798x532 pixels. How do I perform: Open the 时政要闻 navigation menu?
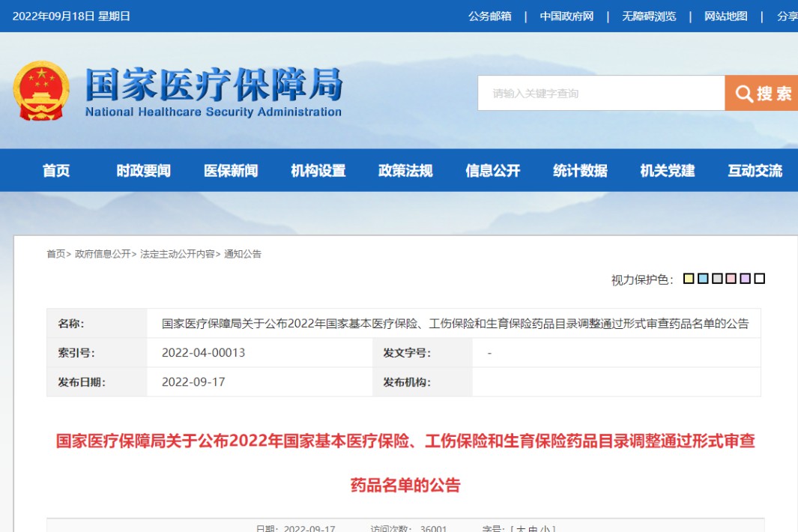coord(144,170)
